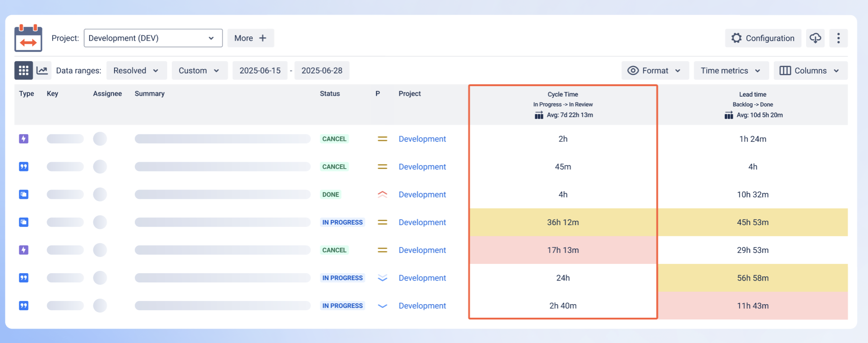868x343 pixels.
Task: Click the More plus button
Action: 251,38
